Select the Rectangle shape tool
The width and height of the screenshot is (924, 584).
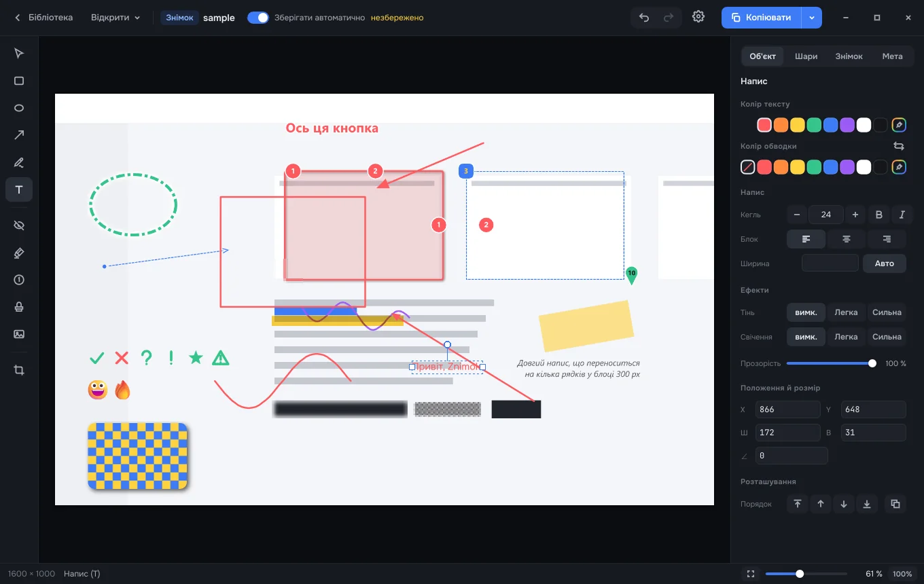19,81
